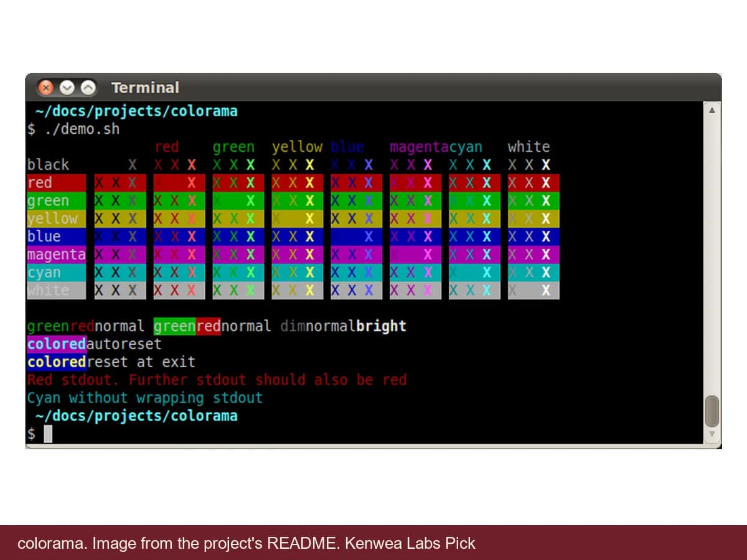Click the caption text below the terminal
The height and width of the screenshot is (560, 747).
247,543
